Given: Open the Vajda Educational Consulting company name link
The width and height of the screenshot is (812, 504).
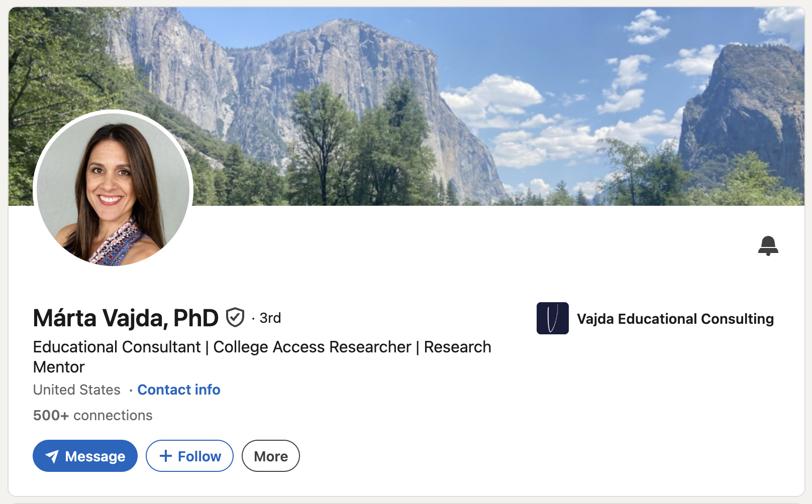Looking at the screenshot, I should pos(675,319).
